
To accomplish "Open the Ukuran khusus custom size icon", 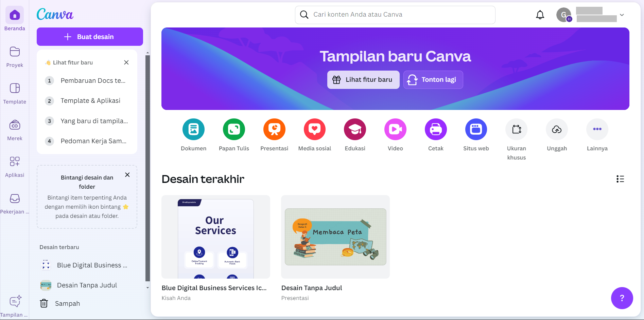I will click(517, 129).
